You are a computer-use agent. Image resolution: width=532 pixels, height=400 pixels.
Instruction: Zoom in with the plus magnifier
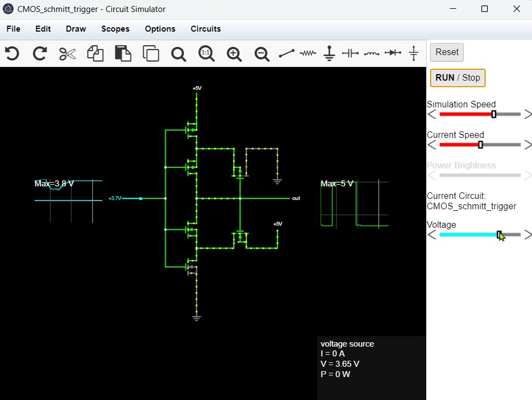point(234,53)
